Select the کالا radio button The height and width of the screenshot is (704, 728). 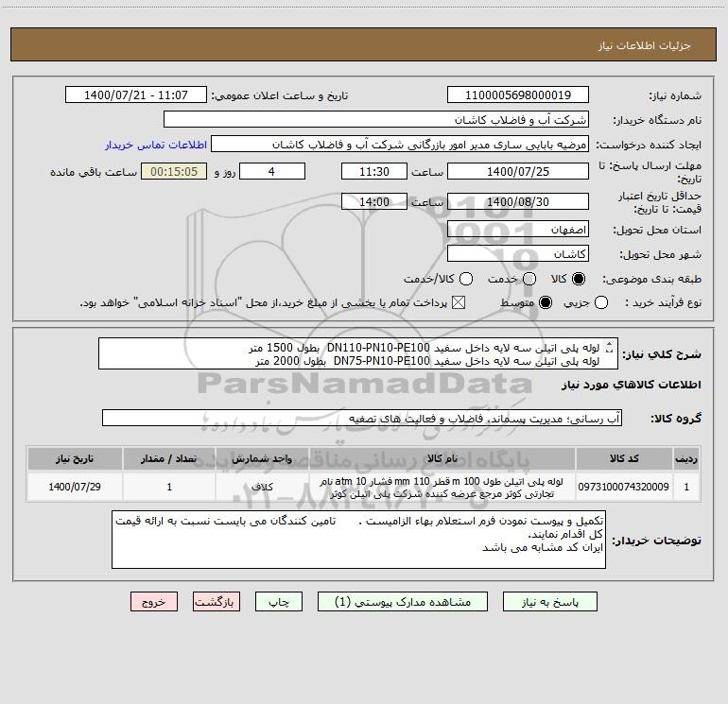[579, 279]
